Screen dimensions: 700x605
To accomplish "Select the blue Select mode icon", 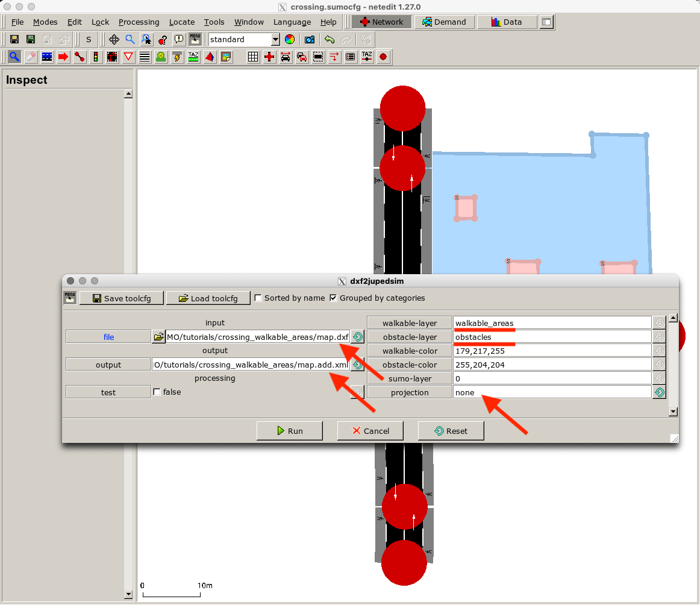I will coord(47,57).
